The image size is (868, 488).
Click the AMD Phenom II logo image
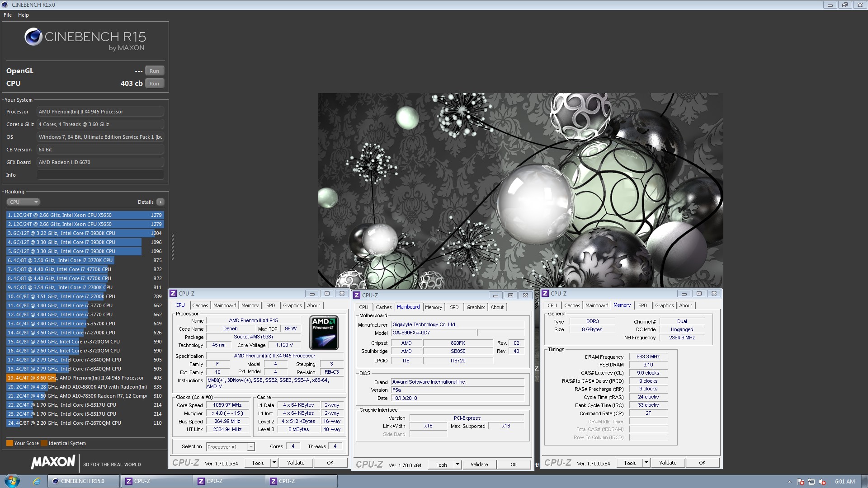tap(324, 333)
